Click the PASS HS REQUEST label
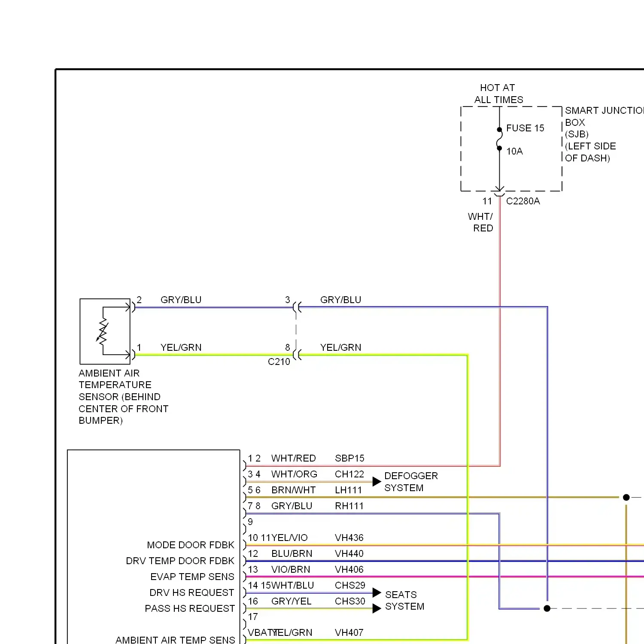The image size is (644, 644). pos(190,609)
